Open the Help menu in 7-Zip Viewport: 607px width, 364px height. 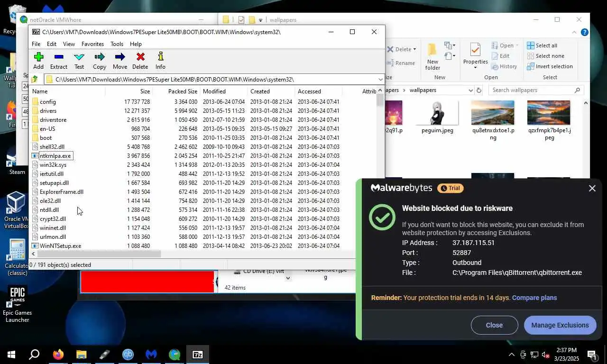tap(136, 44)
